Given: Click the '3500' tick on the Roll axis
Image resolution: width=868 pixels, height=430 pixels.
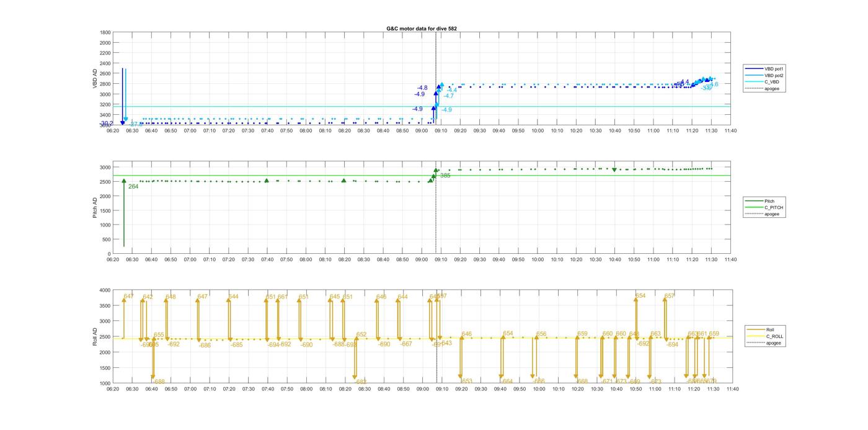Looking at the screenshot, I should click(x=105, y=305).
